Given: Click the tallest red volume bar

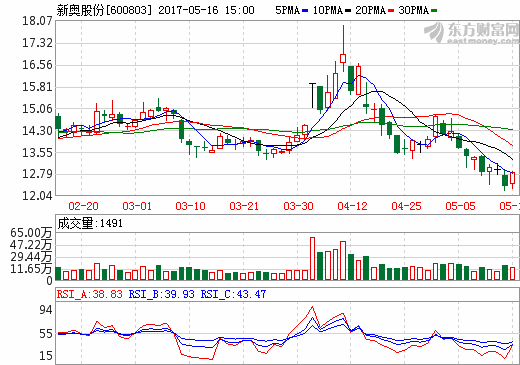Looking at the screenshot, I should (312, 259).
